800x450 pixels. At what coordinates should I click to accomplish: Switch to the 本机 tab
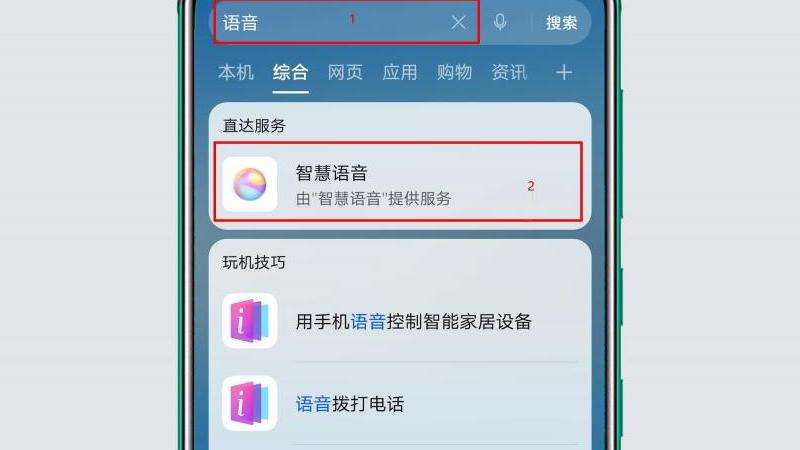pyautogui.click(x=236, y=72)
